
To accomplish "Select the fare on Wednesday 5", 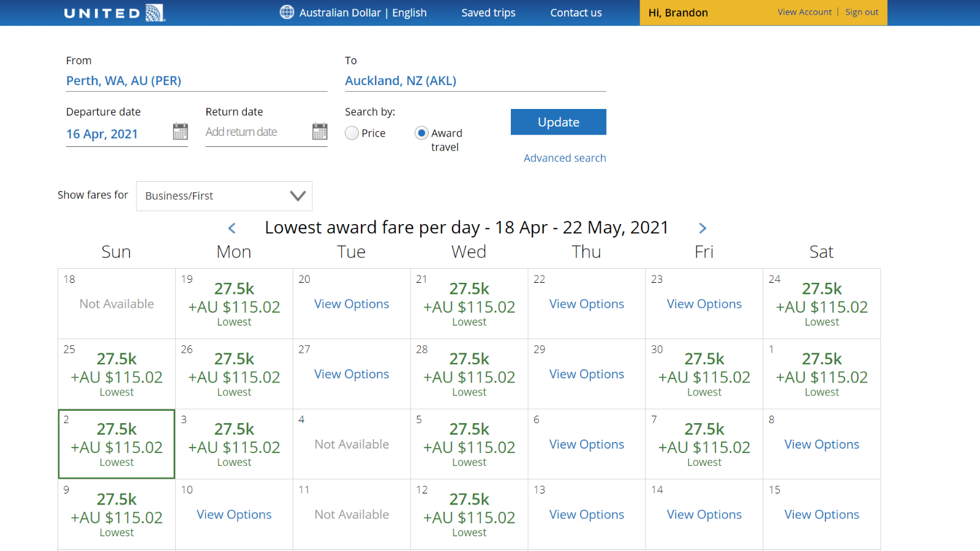I will coord(469,444).
